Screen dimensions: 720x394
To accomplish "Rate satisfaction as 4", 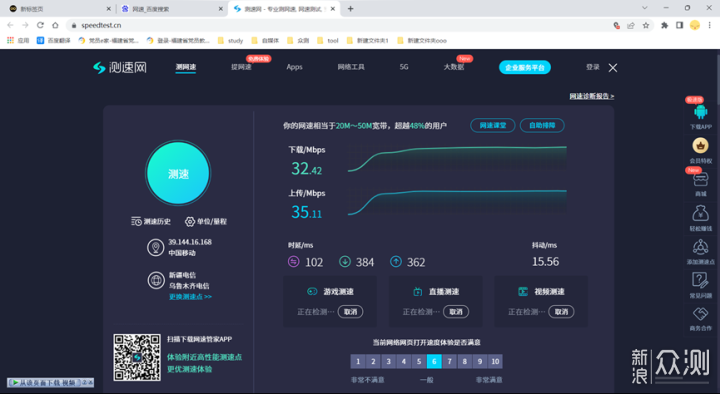I will click(404, 361).
